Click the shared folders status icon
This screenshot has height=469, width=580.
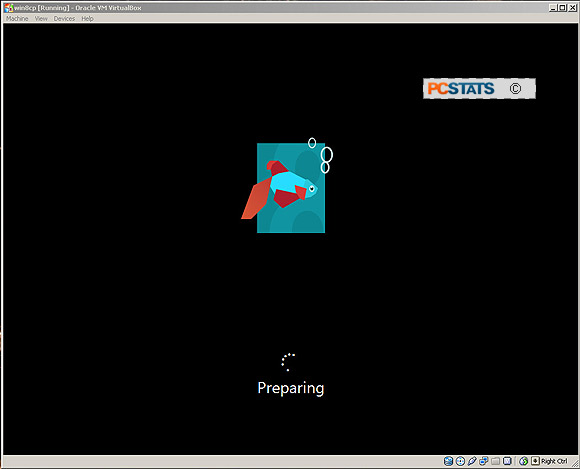495,461
